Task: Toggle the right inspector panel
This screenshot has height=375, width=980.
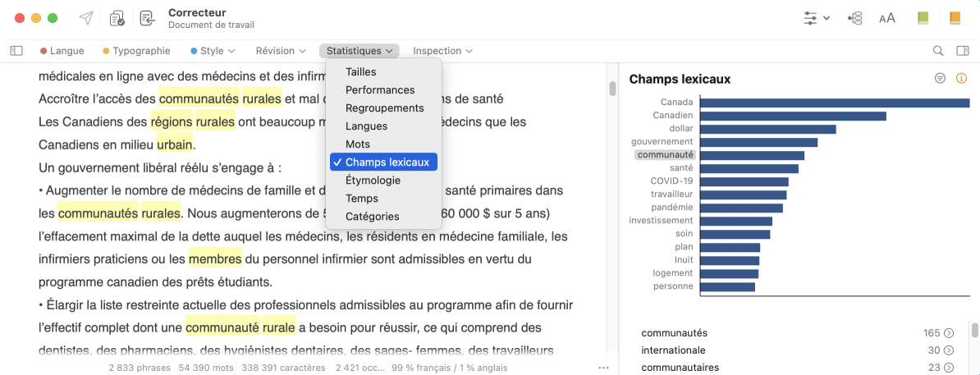Action: pos(963,51)
